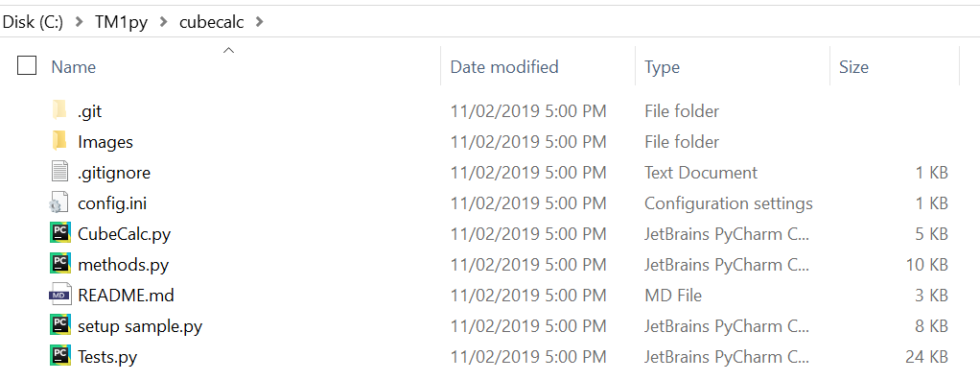Screen dimensions: 980x380
Task: Sort files by Type column header
Action: tap(662, 67)
